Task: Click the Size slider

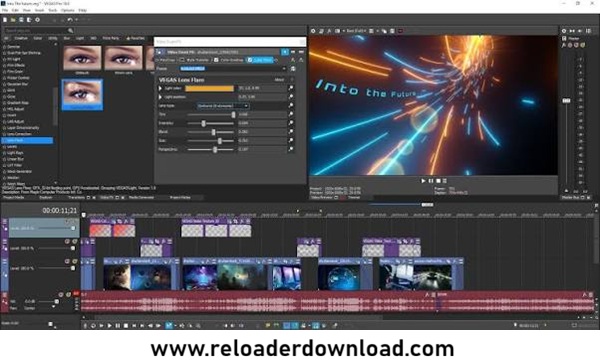Action: click(x=210, y=141)
